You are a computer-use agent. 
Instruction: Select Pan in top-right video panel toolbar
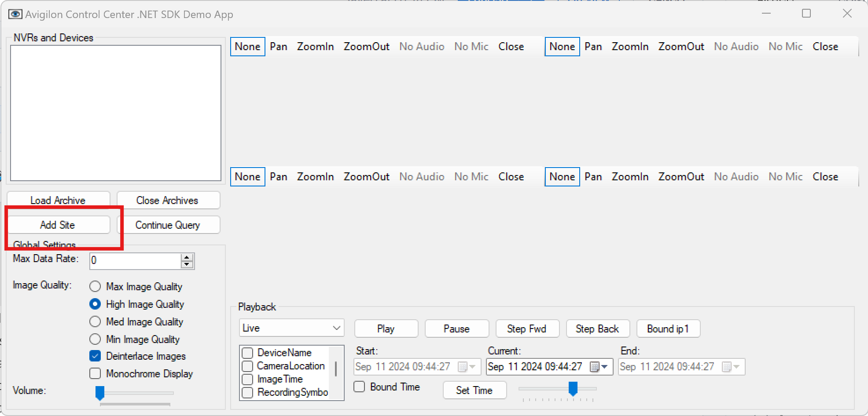[593, 47]
